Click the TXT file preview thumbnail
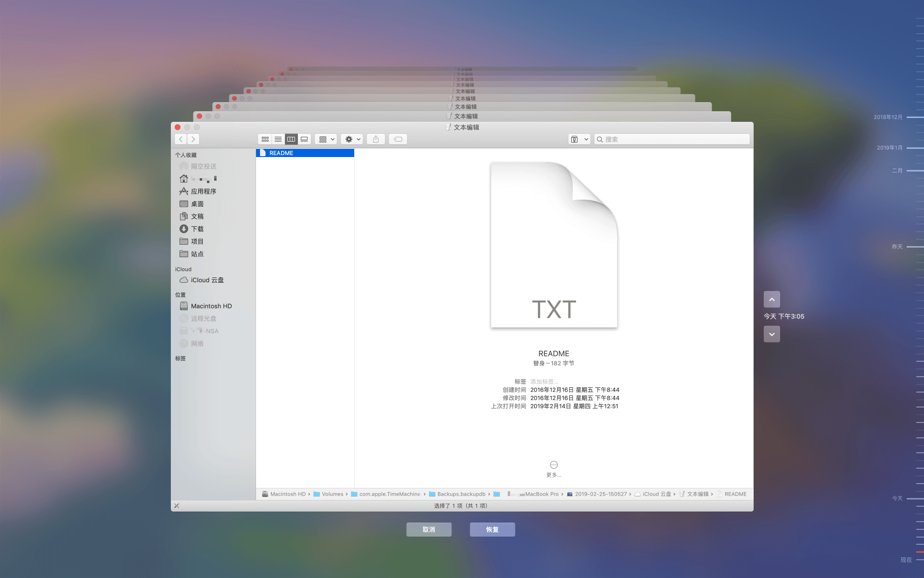Image resolution: width=924 pixels, height=578 pixels. tap(554, 245)
